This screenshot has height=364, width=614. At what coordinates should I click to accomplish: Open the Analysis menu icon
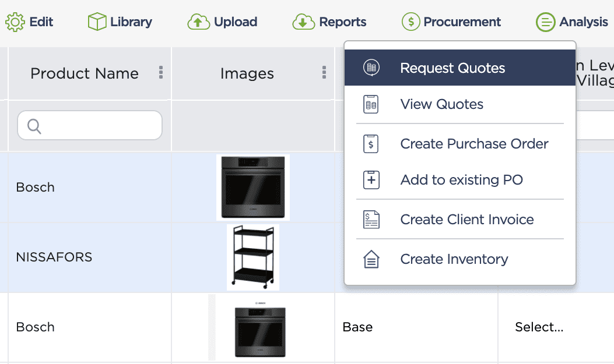(546, 22)
